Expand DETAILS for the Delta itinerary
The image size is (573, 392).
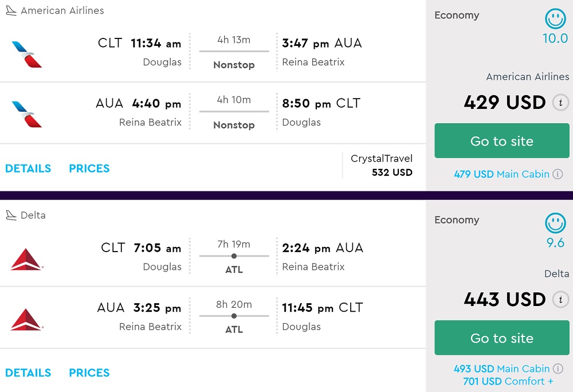28,373
